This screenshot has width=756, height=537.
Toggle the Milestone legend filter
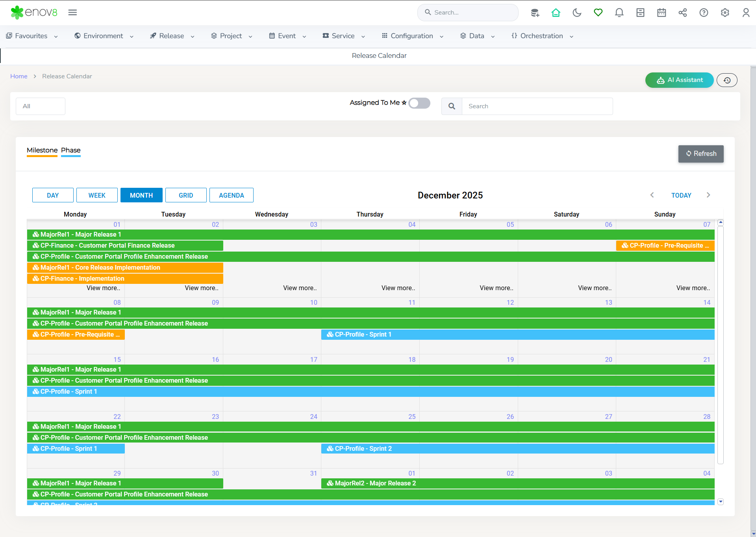pyautogui.click(x=42, y=150)
